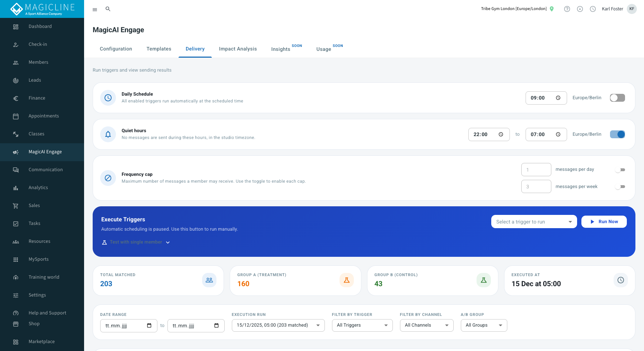Open Analytics in the sidebar
This screenshot has height=351, width=644.
click(42, 188)
